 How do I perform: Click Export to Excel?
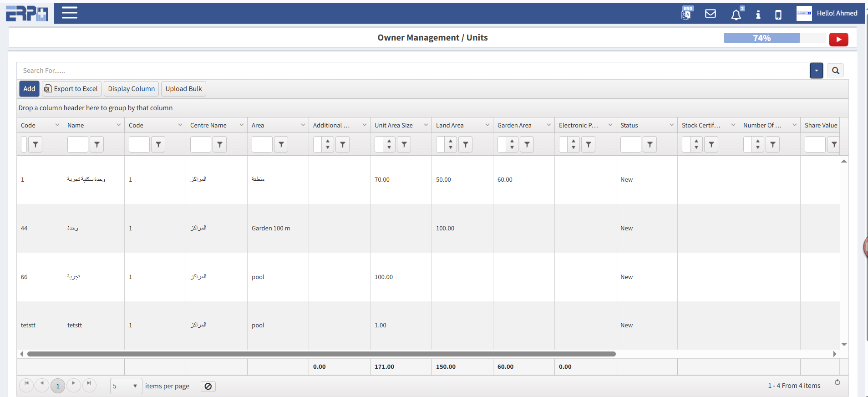tap(71, 89)
